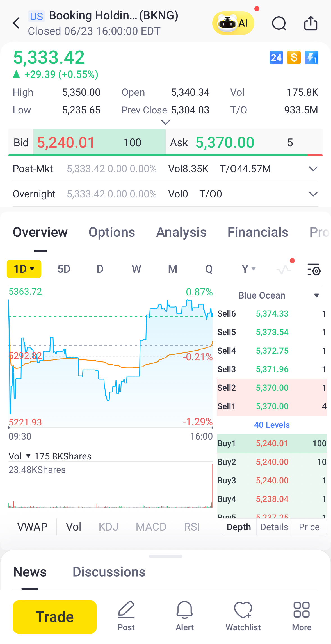Select the Sell4 5,372.75 row

click(x=272, y=351)
